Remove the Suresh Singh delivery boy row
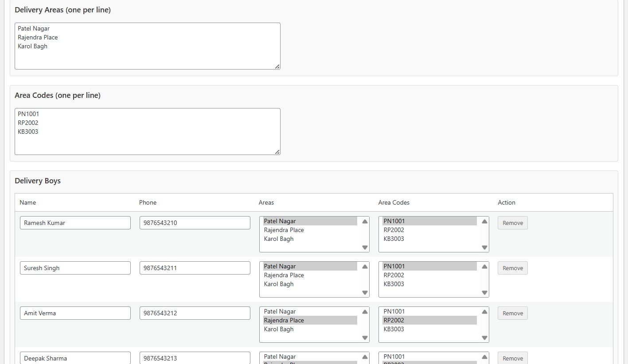The height and width of the screenshot is (364, 628). tap(512, 268)
